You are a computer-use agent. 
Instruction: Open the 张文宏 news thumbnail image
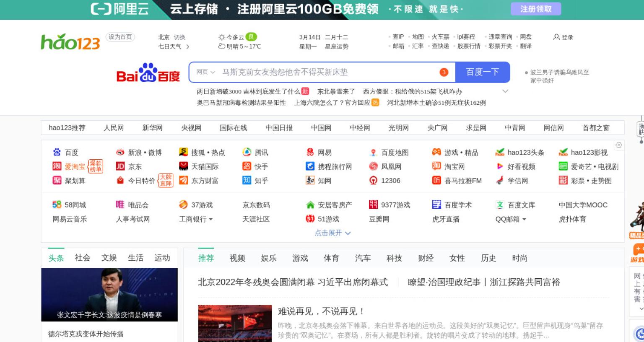click(x=109, y=295)
